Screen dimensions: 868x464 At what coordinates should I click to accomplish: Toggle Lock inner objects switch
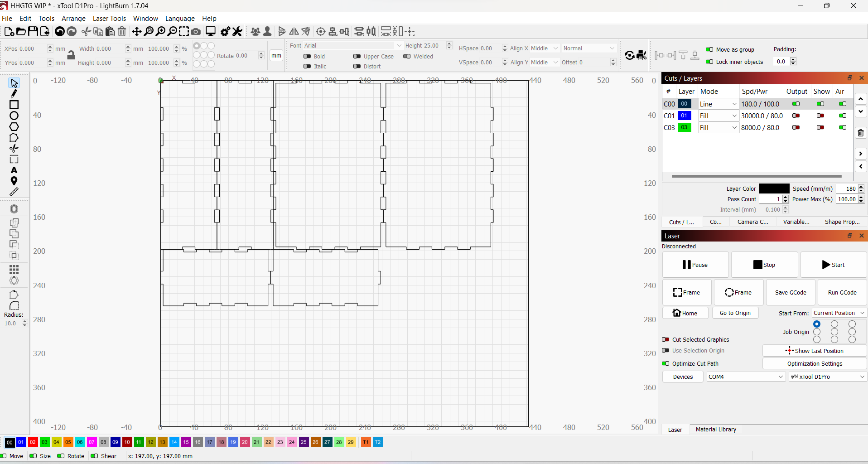tap(709, 62)
